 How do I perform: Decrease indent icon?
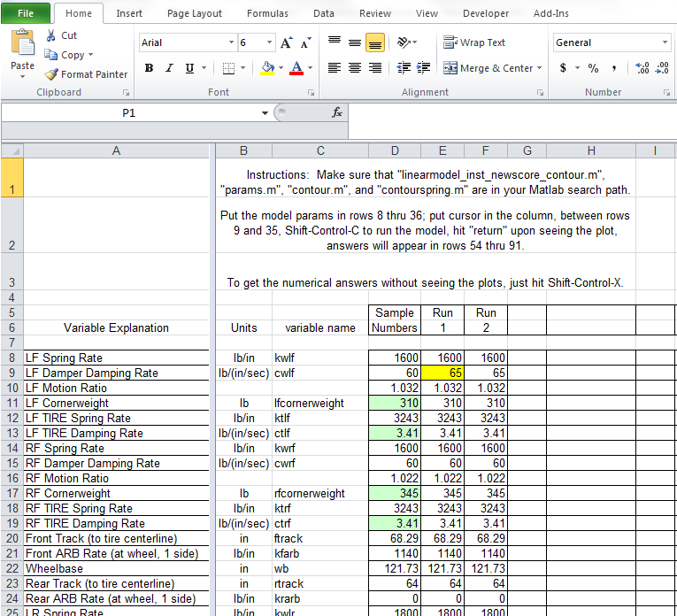(404, 68)
